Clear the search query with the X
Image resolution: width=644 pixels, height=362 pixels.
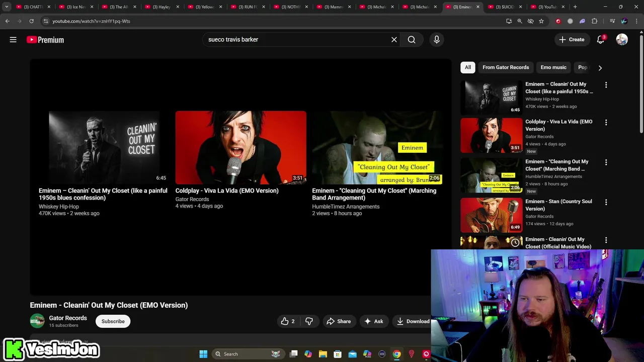(394, 40)
